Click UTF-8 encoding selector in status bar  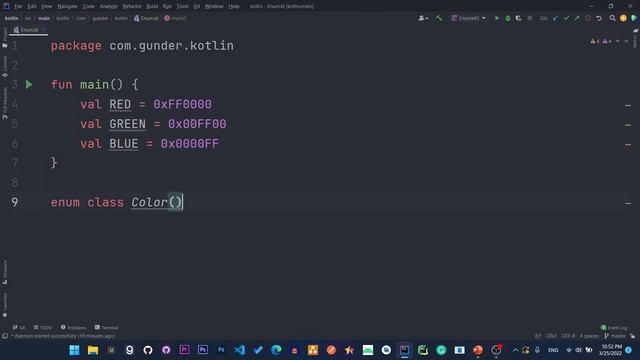click(x=568, y=336)
